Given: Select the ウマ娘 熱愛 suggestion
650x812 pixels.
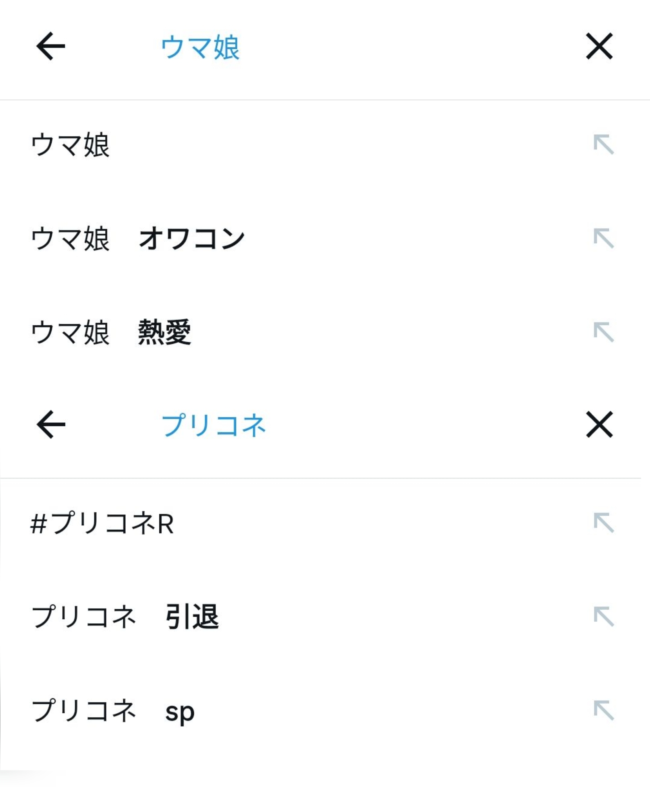Looking at the screenshot, I should (111, 333).
